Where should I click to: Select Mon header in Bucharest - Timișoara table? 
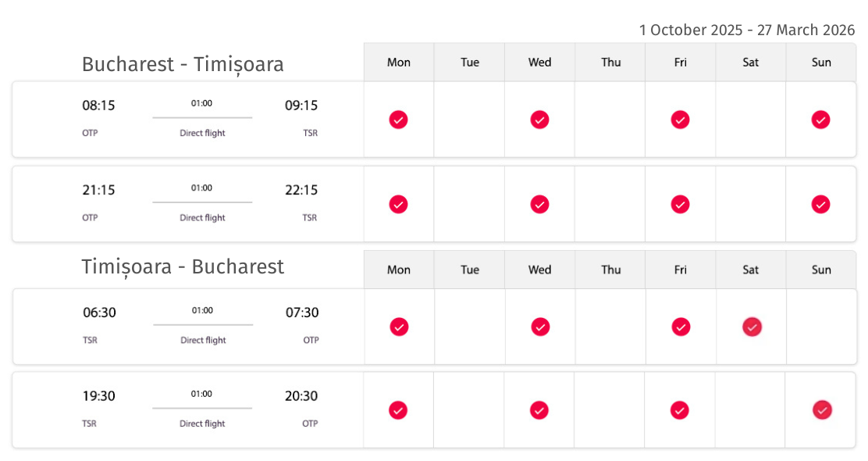(x=399, y=62)
